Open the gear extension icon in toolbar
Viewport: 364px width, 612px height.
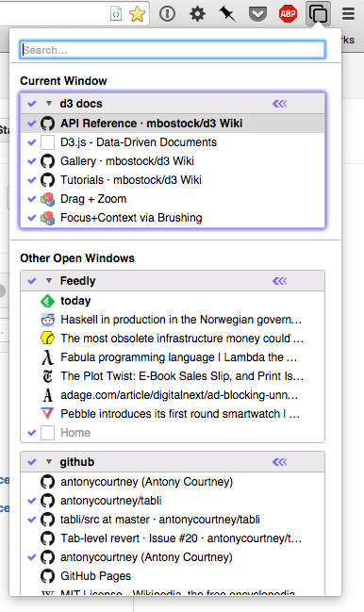click(x=197, y=14)
